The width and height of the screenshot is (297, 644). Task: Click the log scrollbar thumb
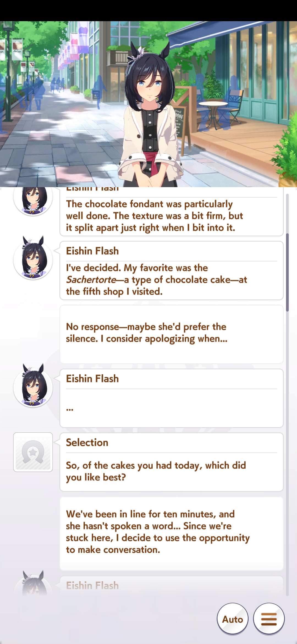coord(287,272)
